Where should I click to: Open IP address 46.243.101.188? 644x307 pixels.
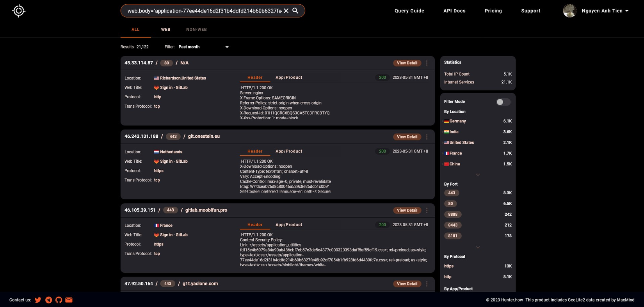coord(141,137)
